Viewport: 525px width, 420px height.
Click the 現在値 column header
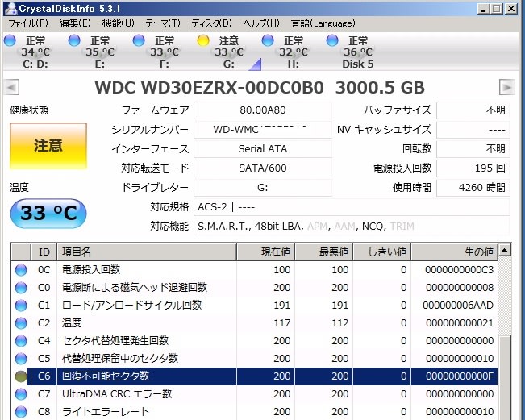266,252
